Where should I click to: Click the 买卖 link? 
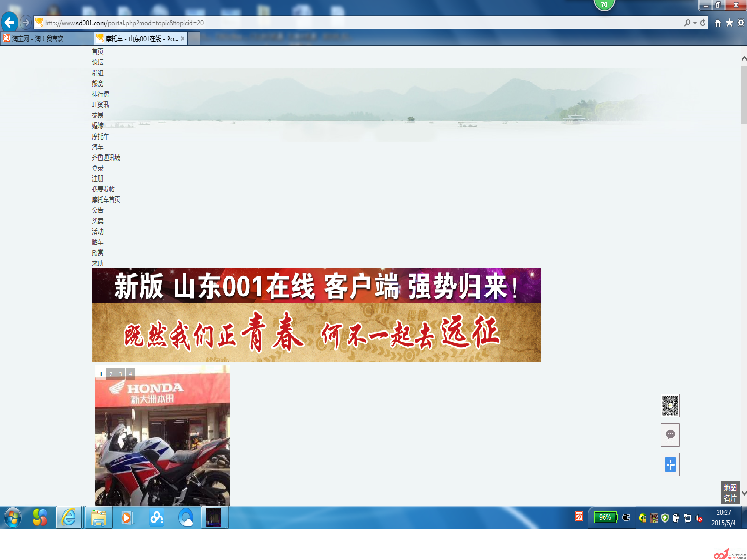98,221
